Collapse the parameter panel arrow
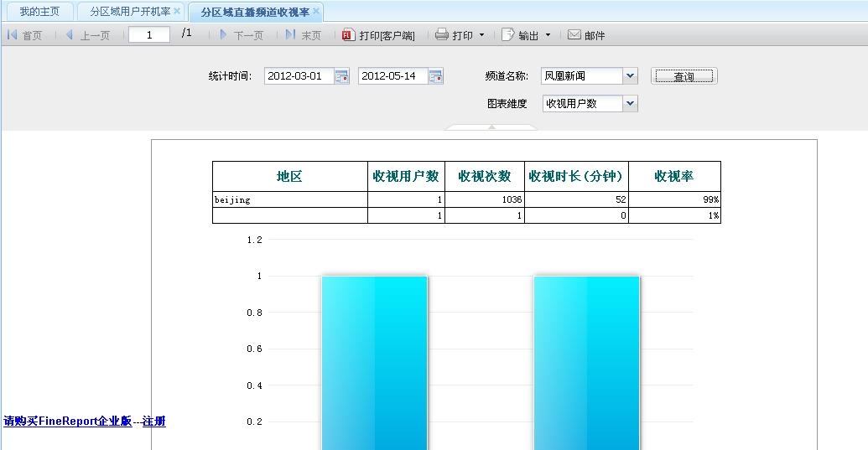The width and height of the screenshot is (868, 450). coord(491,127)
